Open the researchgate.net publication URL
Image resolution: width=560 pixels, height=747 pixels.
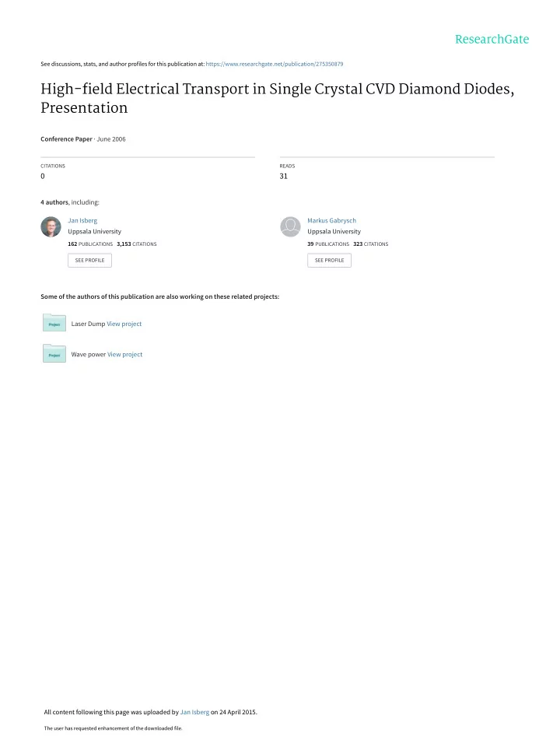tap(275, 64)
